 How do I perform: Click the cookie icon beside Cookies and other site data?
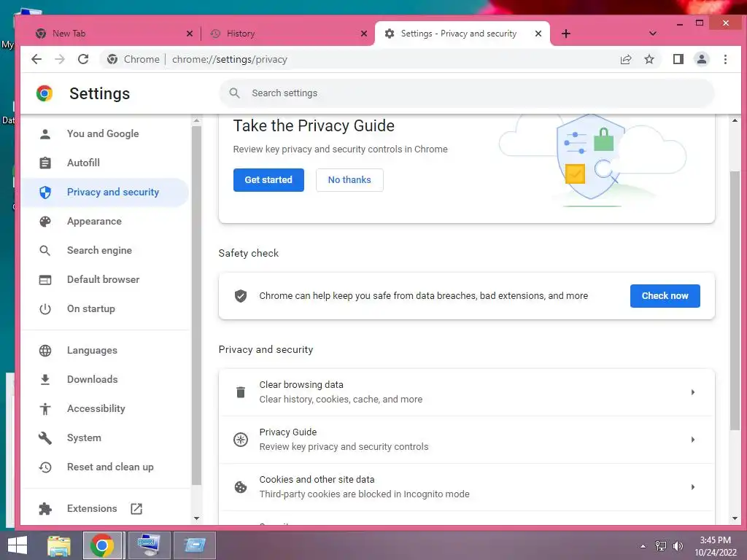241,487
